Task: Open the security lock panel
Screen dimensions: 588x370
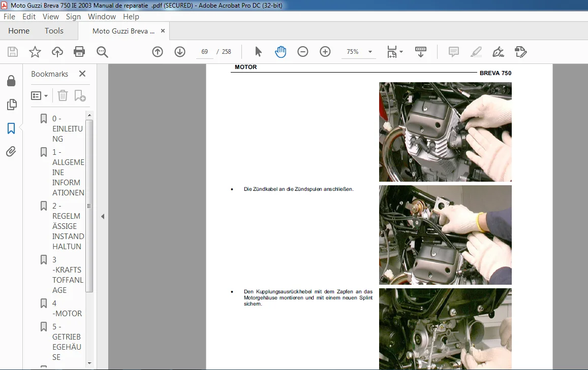Action: (x=11, y=81)
